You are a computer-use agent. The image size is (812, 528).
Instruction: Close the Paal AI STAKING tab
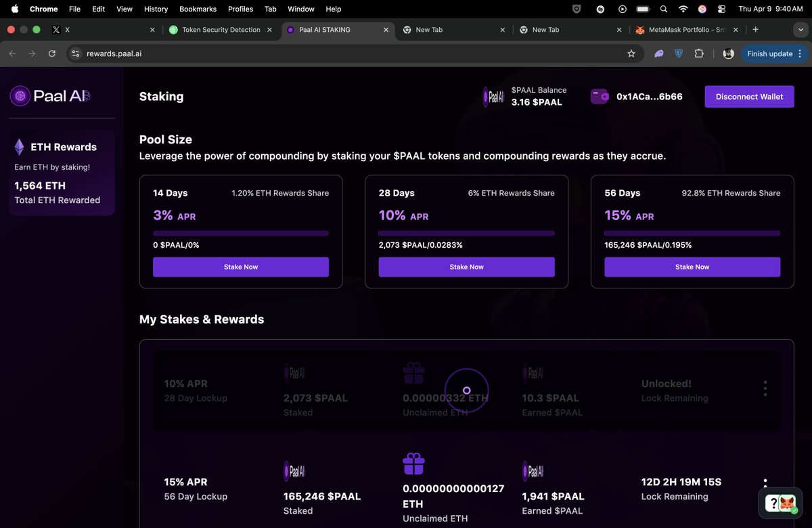(386, 30)
